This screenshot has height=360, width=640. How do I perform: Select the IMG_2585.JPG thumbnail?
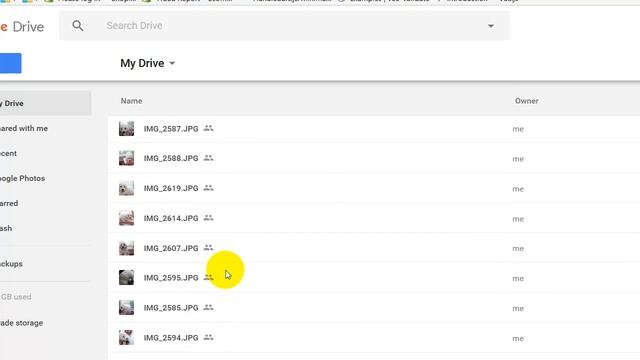click(126, 308)
